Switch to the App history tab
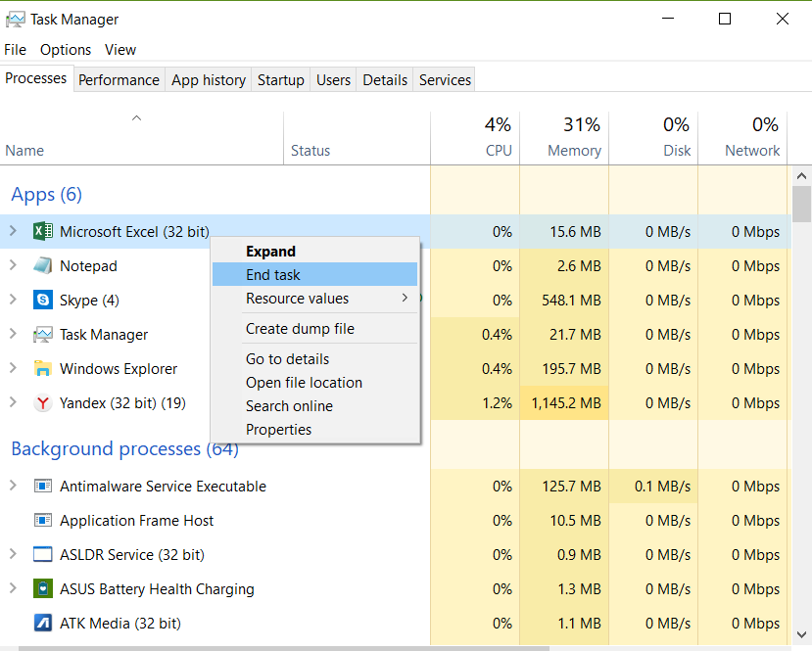This screenshot has height=651, width=812. click(209, 79)
